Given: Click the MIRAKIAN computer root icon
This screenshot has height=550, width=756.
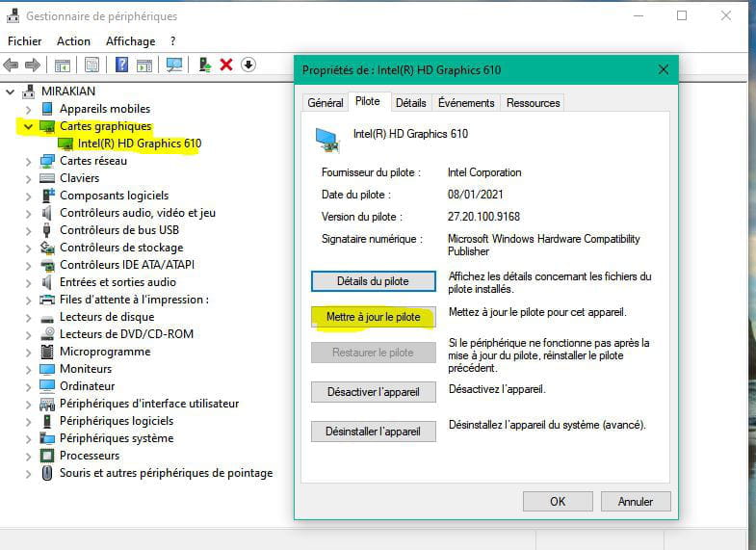Looking at the screenshot, I should pos(29,92).
